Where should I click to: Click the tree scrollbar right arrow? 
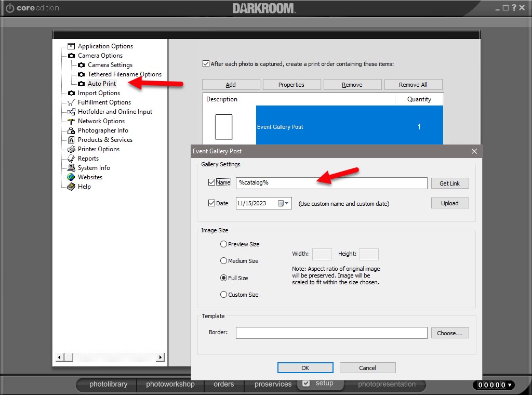coord(160,357)
